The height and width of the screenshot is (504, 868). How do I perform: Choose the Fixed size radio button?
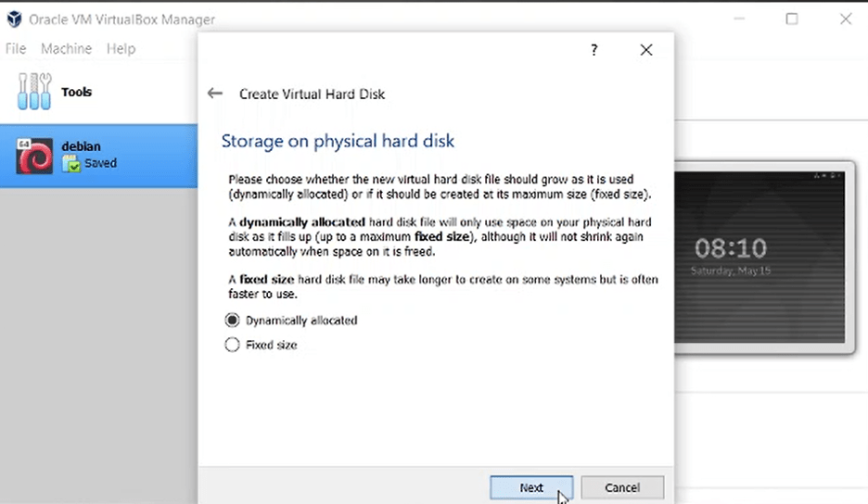pos(232,345)
